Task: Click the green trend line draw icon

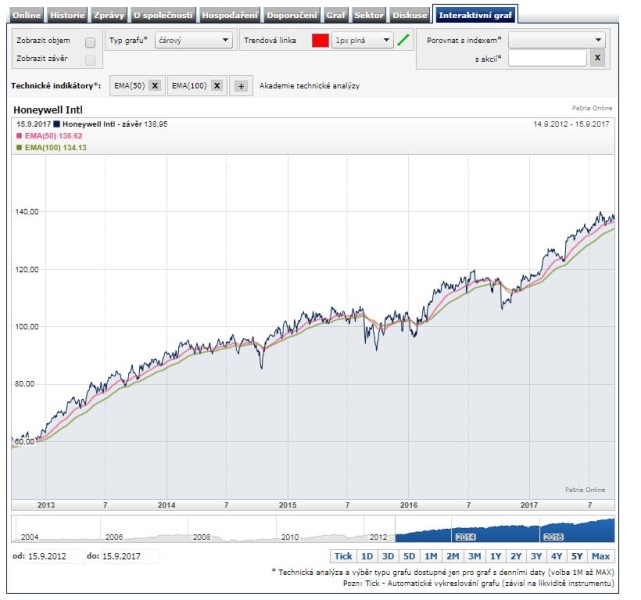Action: coord(404,41)
